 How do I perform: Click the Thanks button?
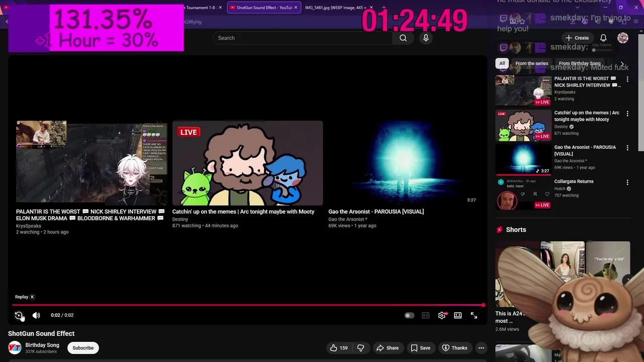pos(455,348)
